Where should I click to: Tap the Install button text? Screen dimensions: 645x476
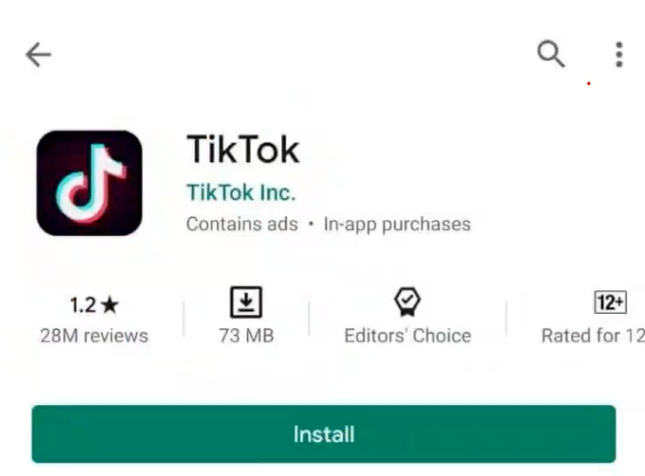(x=324, y=434)
